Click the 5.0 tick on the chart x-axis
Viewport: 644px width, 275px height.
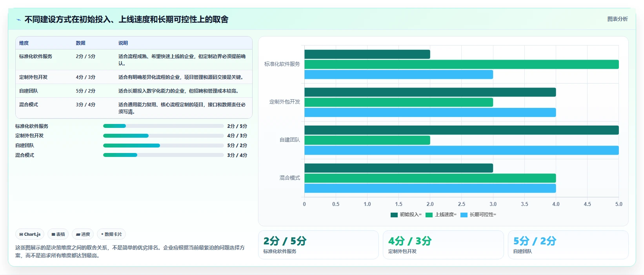tap(619, 204)
